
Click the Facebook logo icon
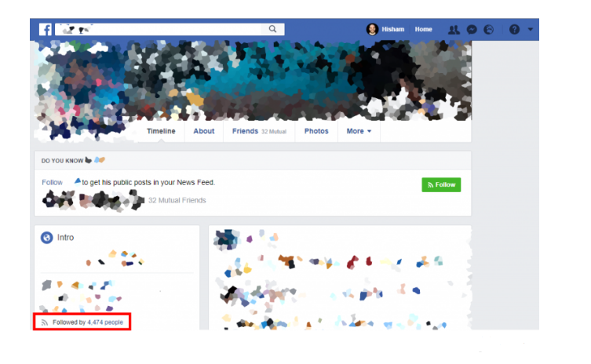[46, 29]
